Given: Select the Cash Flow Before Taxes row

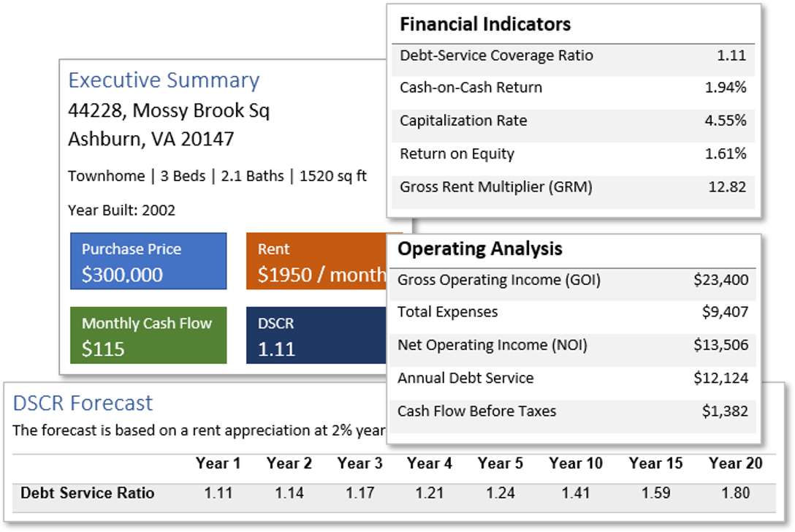Looking at the screenshot, I should (573, 411).
